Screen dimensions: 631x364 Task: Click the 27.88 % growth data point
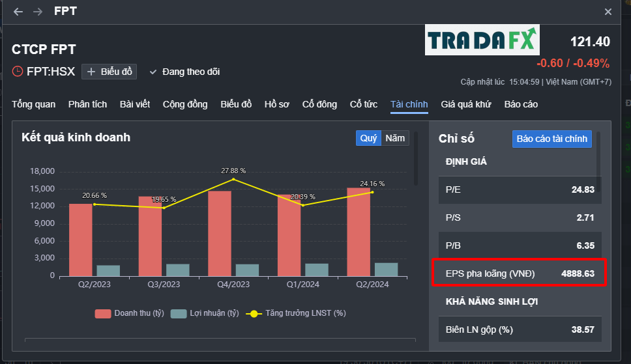[233, 179]
